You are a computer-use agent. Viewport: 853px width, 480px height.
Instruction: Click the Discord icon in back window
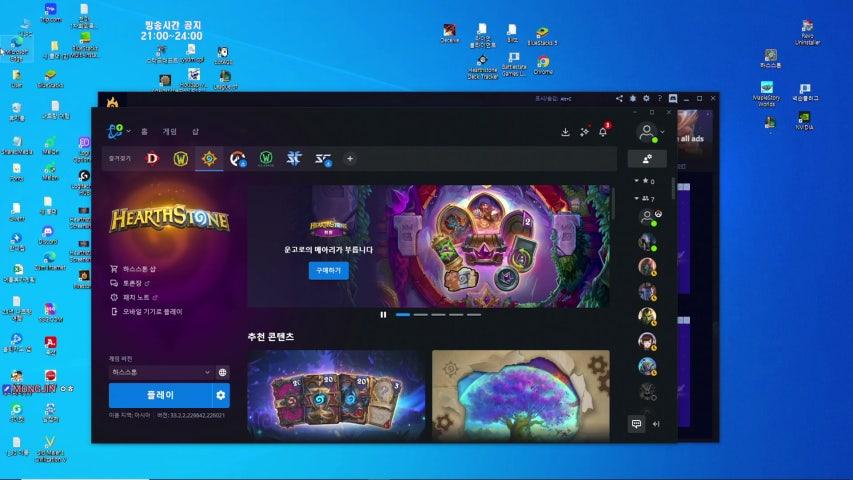coord(673,99)
